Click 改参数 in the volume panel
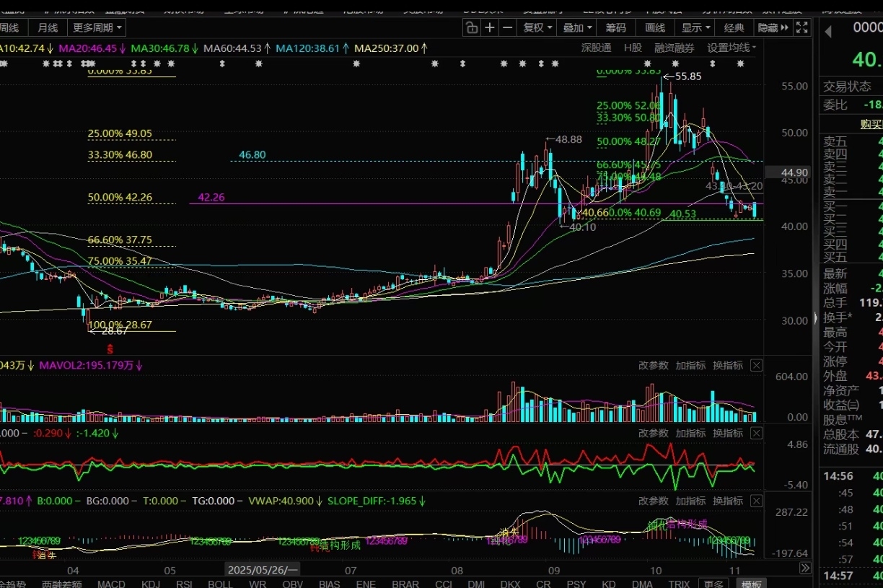The image size is (883, 588). coord(653,365)
